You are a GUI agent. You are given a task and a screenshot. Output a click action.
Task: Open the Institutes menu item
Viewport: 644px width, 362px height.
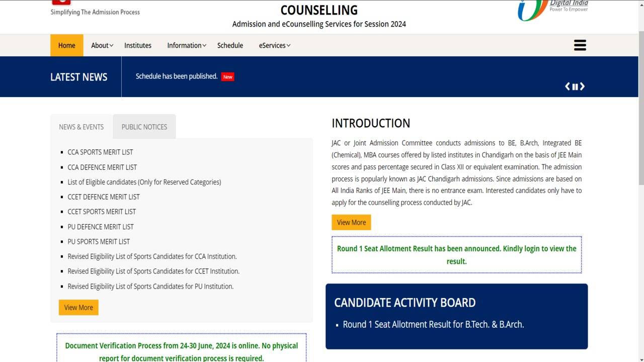pos(138,45)
